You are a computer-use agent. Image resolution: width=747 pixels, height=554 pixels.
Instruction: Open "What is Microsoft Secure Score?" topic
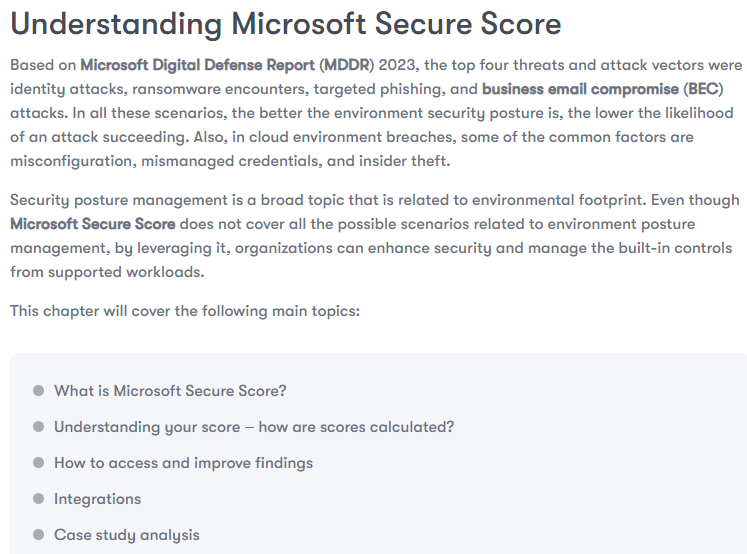pyautogui.click(x=170, y=391)
